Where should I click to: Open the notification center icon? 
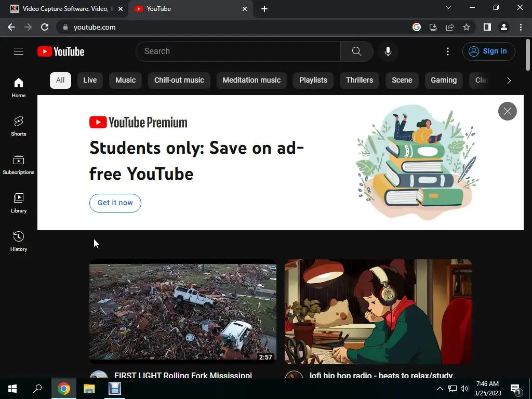[x=515, y=389]
